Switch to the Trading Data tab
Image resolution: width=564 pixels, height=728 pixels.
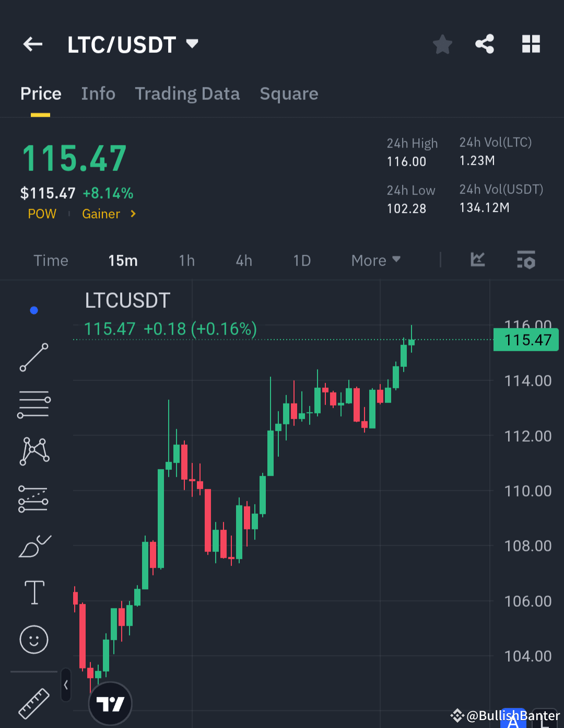[187, 94]
